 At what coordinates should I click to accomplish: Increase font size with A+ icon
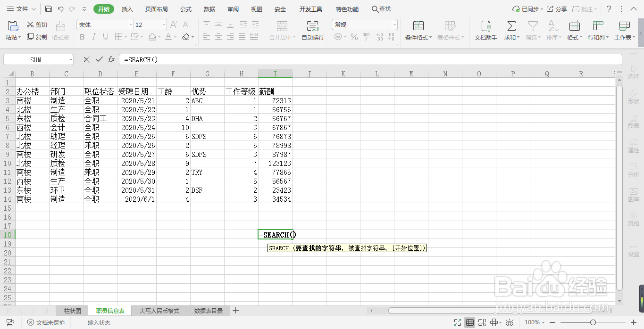tap(174, 25)
